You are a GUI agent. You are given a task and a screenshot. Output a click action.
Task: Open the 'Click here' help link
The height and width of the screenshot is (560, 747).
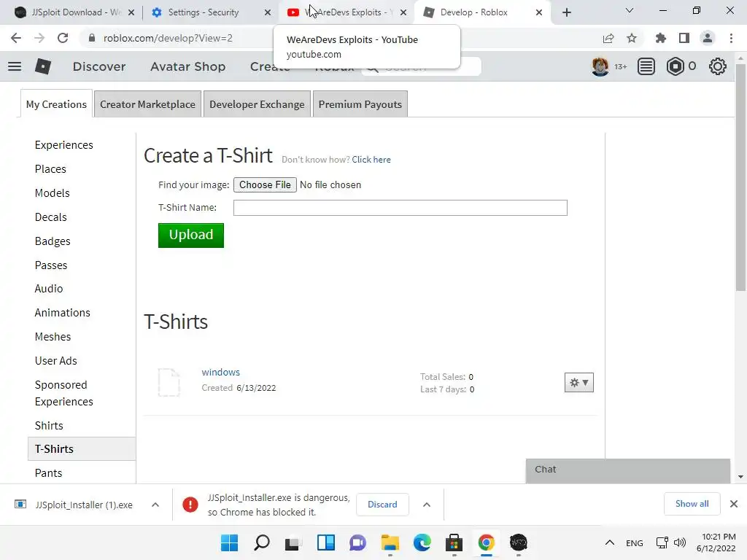tap(371, 160)
